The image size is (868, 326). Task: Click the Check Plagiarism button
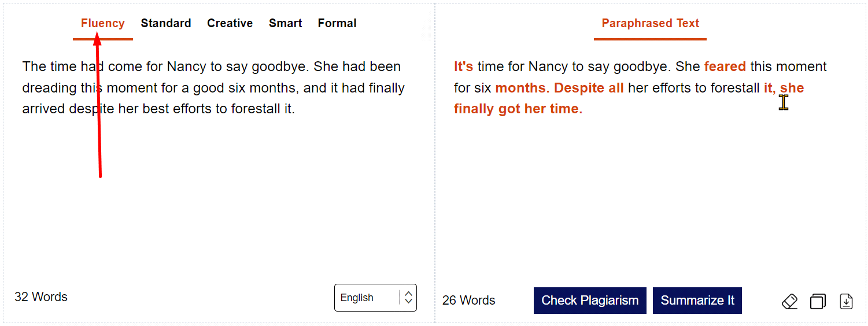pos(590,301)
